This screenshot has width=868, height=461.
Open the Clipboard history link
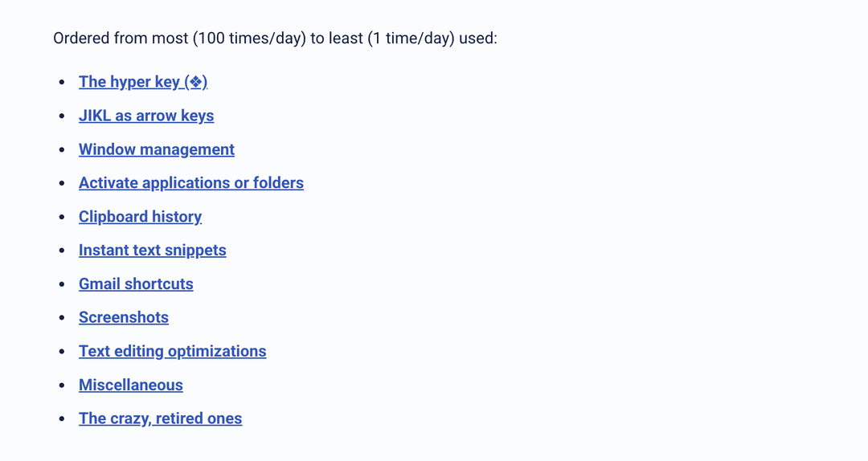[x=140, y=217]
